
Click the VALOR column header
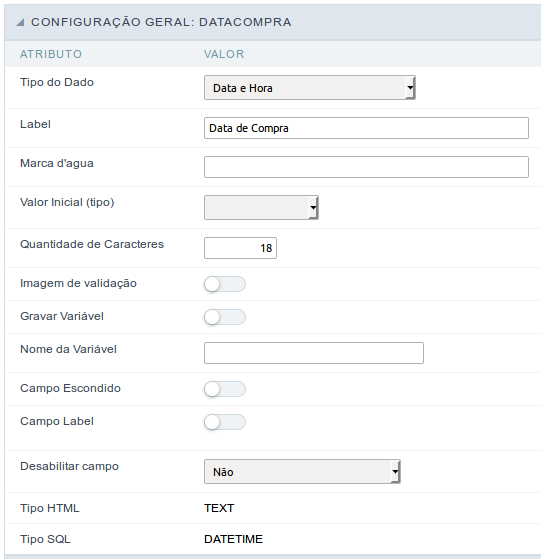tap(224, 54)
